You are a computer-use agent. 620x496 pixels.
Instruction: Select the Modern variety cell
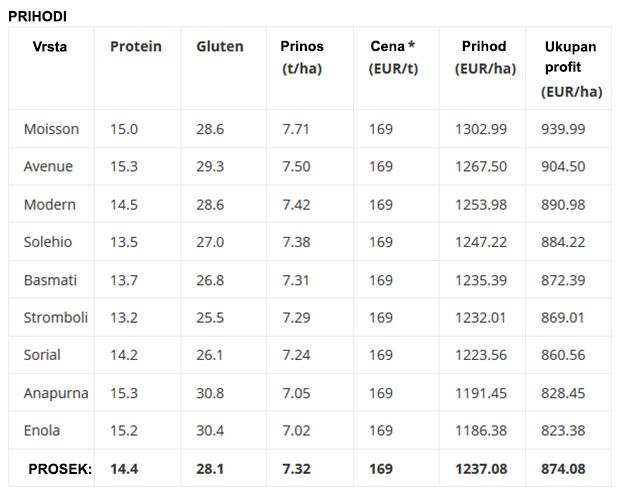50,205
